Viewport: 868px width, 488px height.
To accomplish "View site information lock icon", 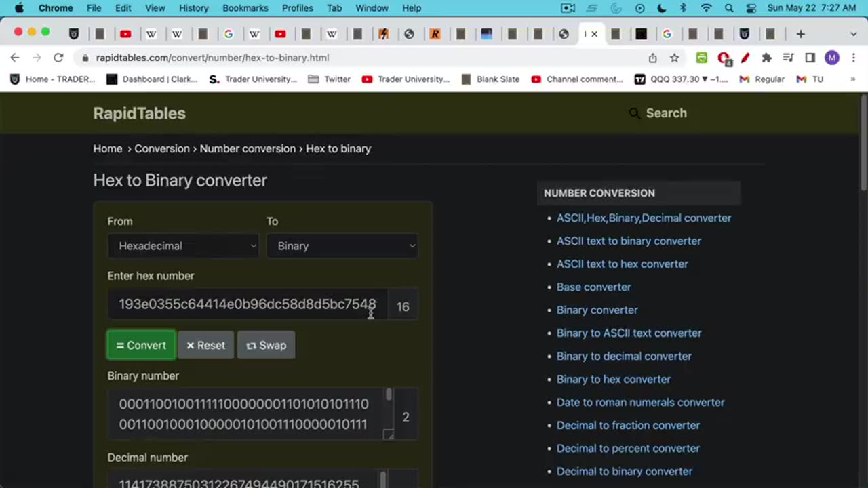I will (85, 58).
